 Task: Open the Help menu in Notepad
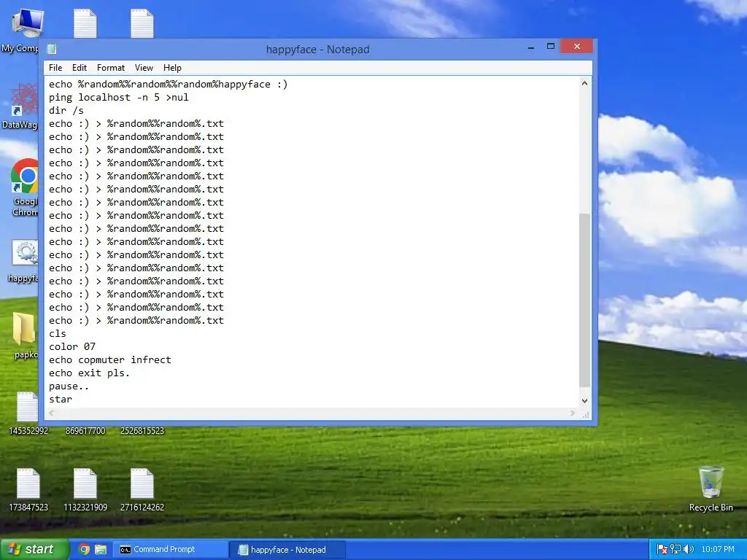coord(172,68)
